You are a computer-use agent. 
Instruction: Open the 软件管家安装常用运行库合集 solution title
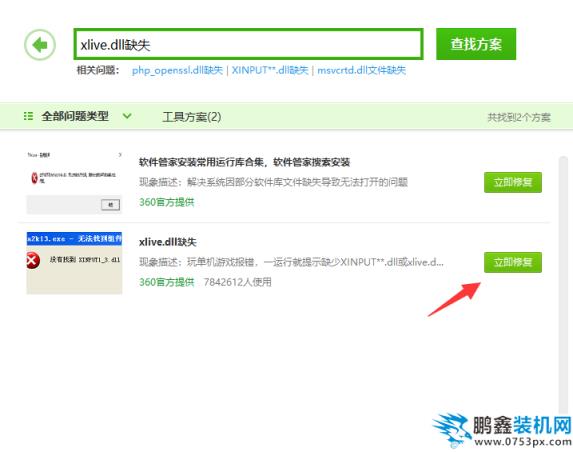[x=244, y=162]
